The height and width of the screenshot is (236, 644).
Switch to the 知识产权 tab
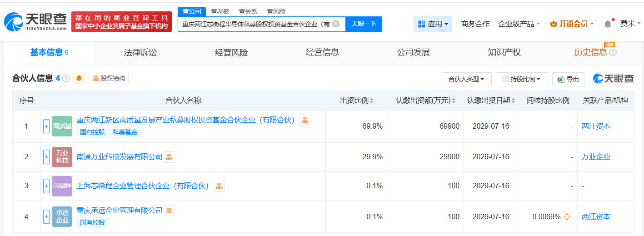504,52
